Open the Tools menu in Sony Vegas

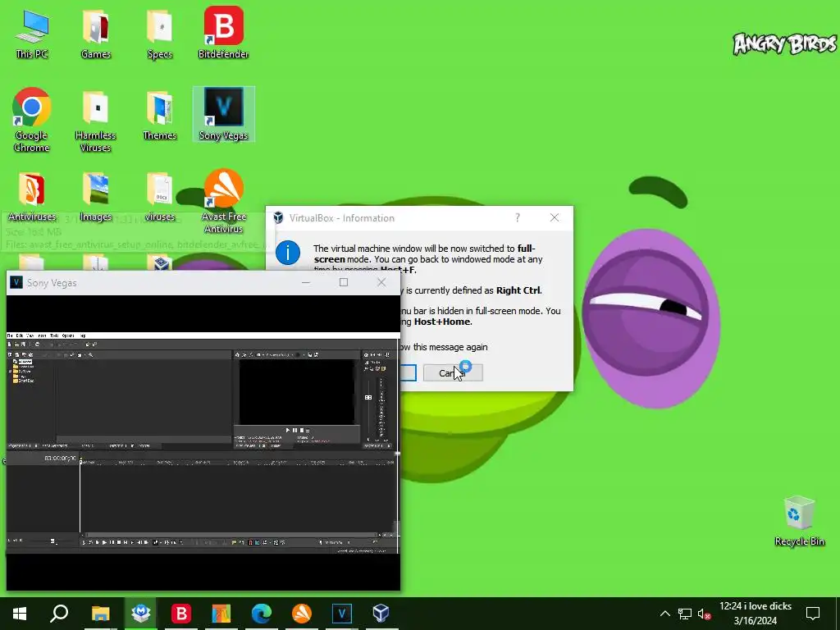pyautogui.click(x=54, y=336)
